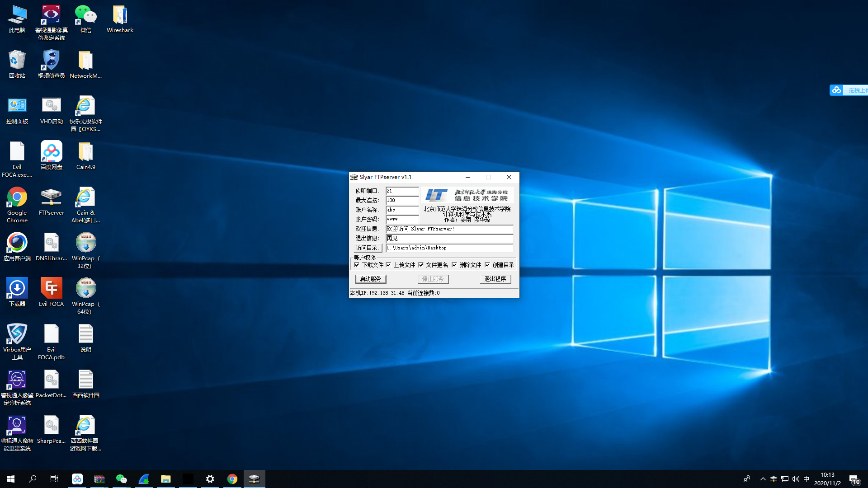The image size is (868, 488).
Task: Disable the 创建目录 permission checkbox
Action: (x=487, y=265)
